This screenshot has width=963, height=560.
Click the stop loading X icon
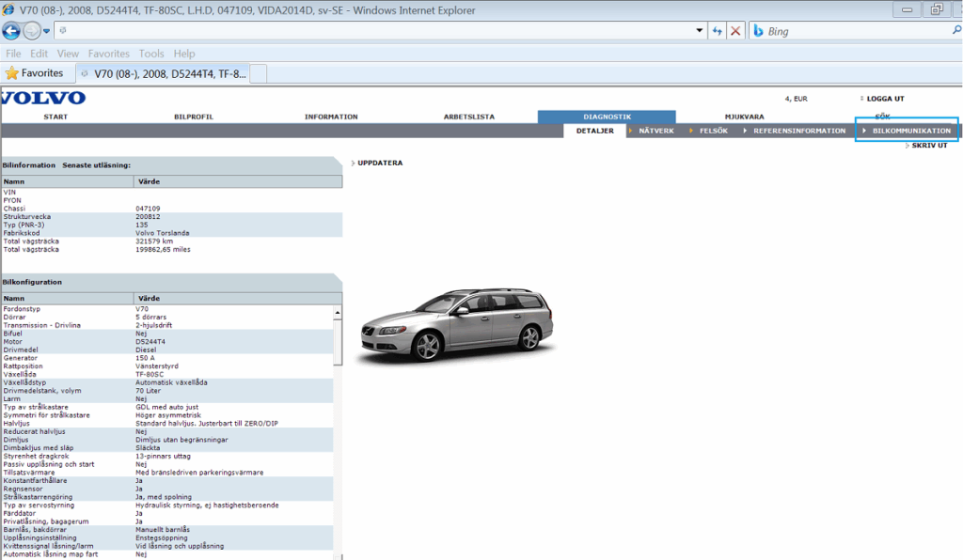[x=735, y=31]
